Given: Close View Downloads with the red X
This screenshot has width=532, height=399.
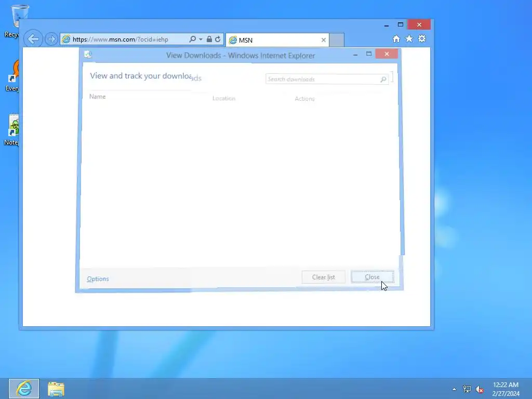Looking at the screenshot, I should [387, 54].
